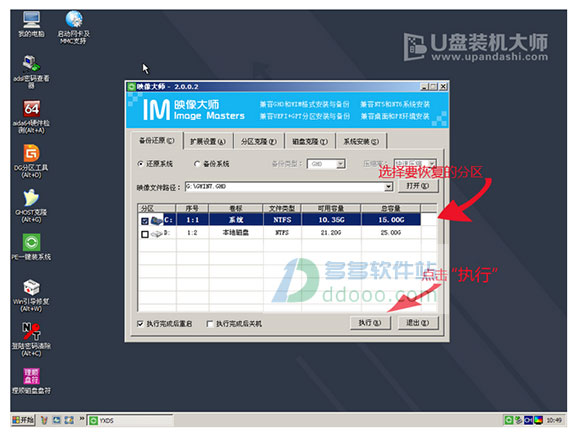Expand the 映像文件路径 dropdown arrow
The height and width of the screenshot is (440, 580).
(388, 187)
